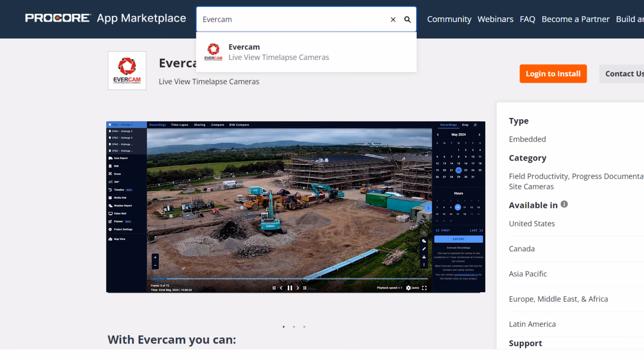Screen dimensions: 644x362
Task: Select the second carousel dot
Action: coord(294,327)
